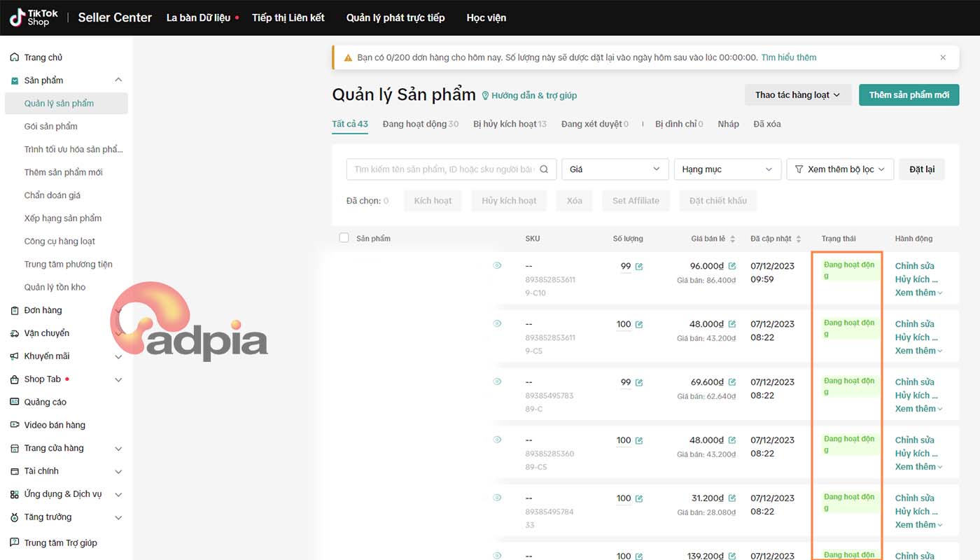Open Quản lý phát trực tiếp menu

pyautogui.click(x=395, y=17)
